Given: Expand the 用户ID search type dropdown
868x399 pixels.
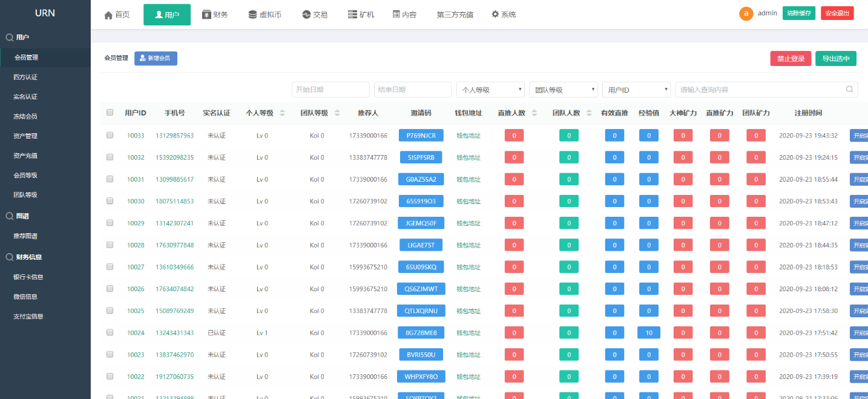Looking at the screenshot, I should point(636,90).
